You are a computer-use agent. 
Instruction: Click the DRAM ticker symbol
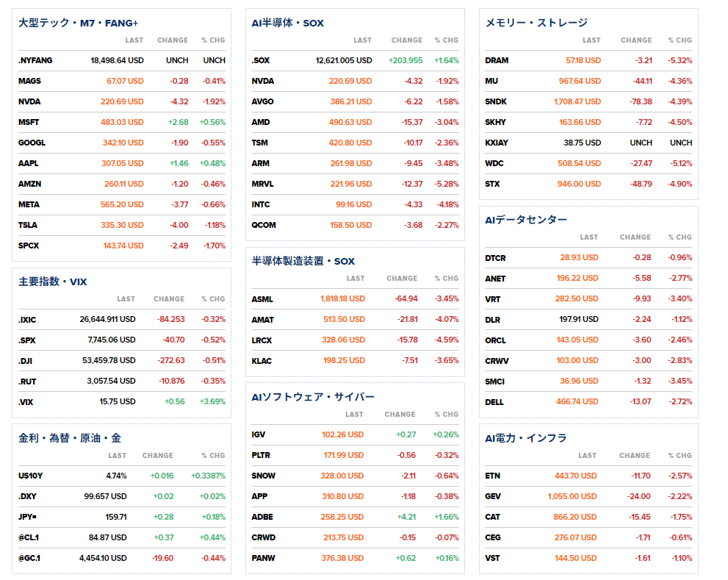tap(497, 60)
